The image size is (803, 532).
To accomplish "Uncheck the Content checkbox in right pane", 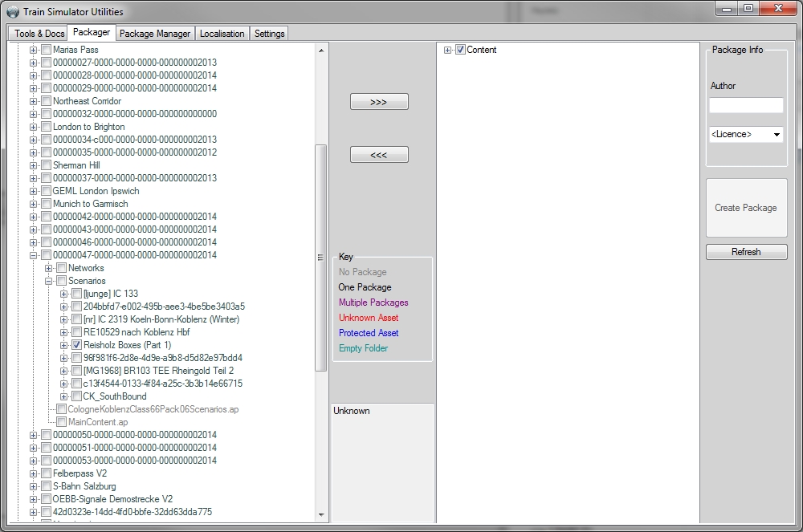I will [x=460, y=50].
